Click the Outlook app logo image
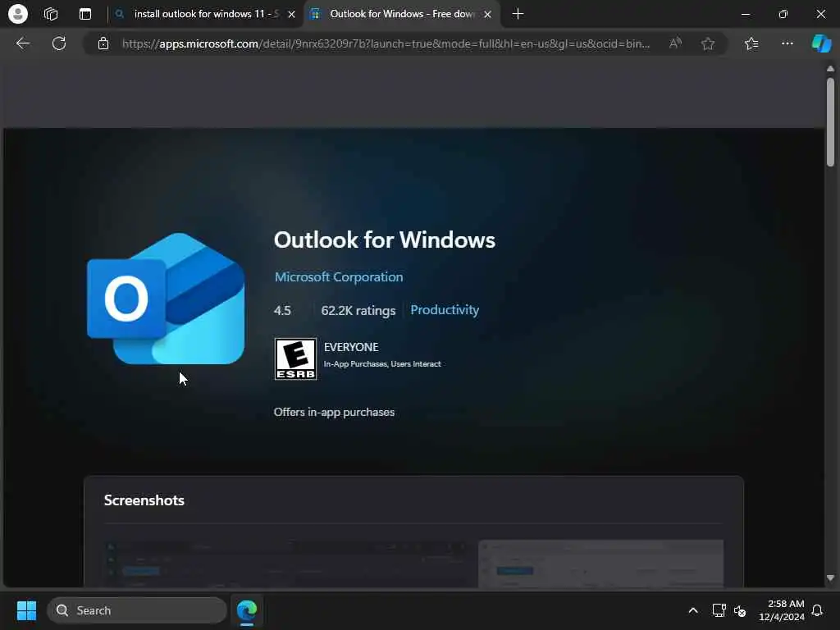This screenshot has width=840, height=630. coord(166,299)
